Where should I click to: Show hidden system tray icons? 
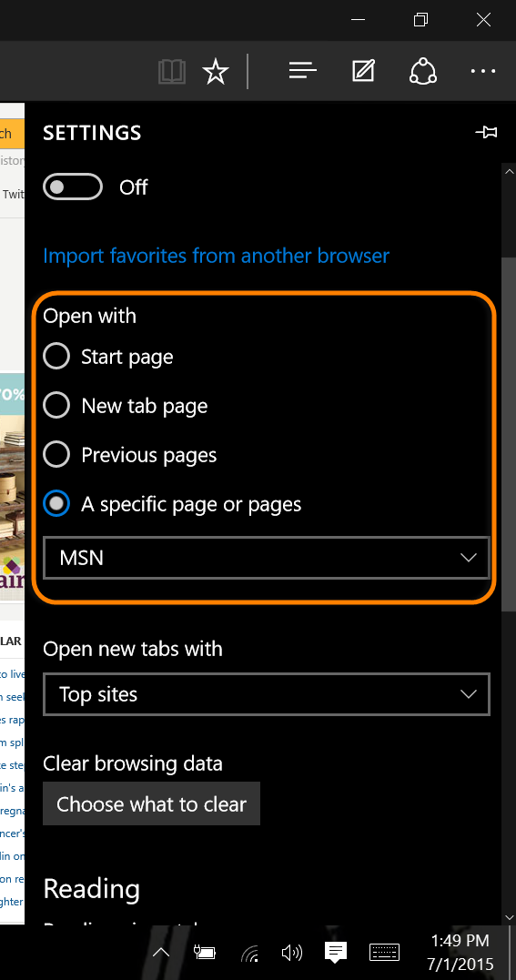click(161, 952)
